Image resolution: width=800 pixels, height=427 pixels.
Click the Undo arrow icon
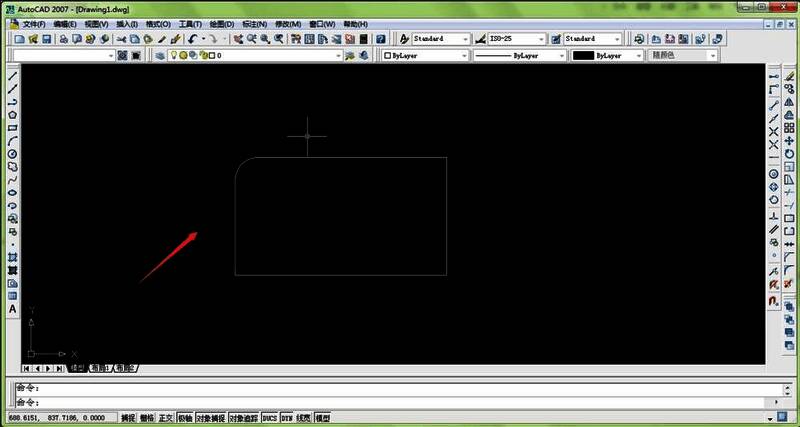192,39
